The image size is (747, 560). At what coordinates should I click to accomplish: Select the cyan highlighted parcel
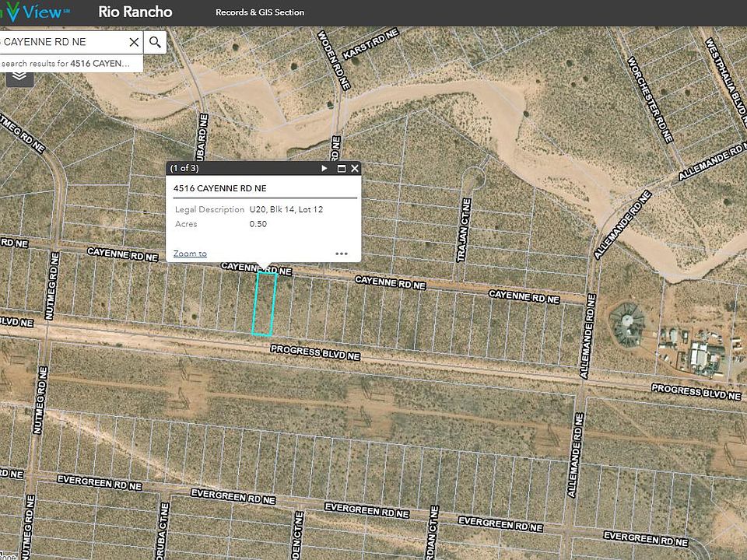tap(264, 304)
